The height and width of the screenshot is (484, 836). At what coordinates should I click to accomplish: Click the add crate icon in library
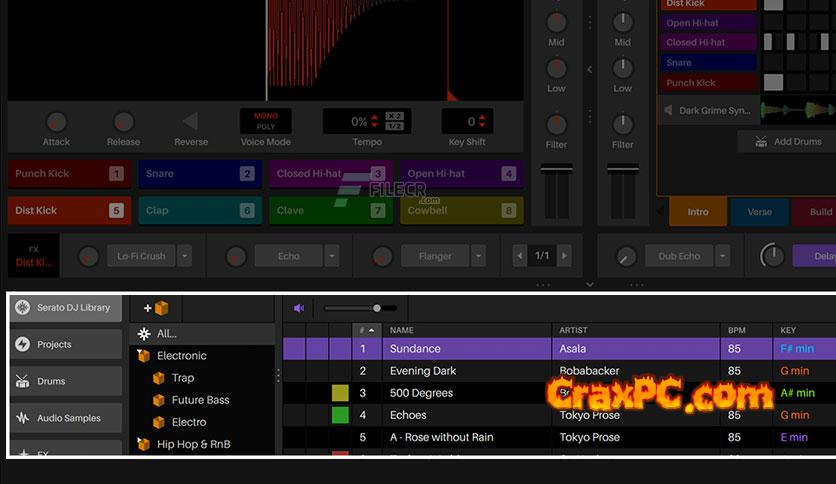156,309
